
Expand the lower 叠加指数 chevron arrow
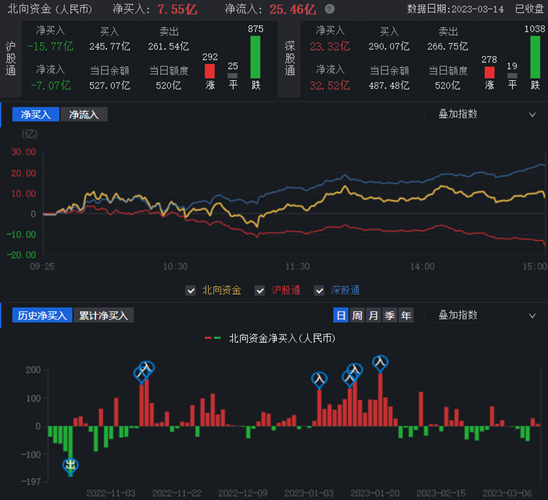point(532,316)
